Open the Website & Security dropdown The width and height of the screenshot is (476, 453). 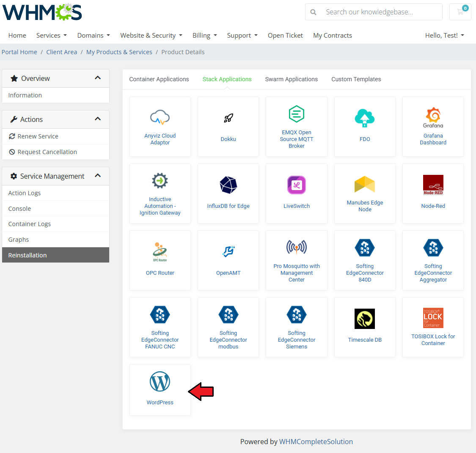pos(151,36)
